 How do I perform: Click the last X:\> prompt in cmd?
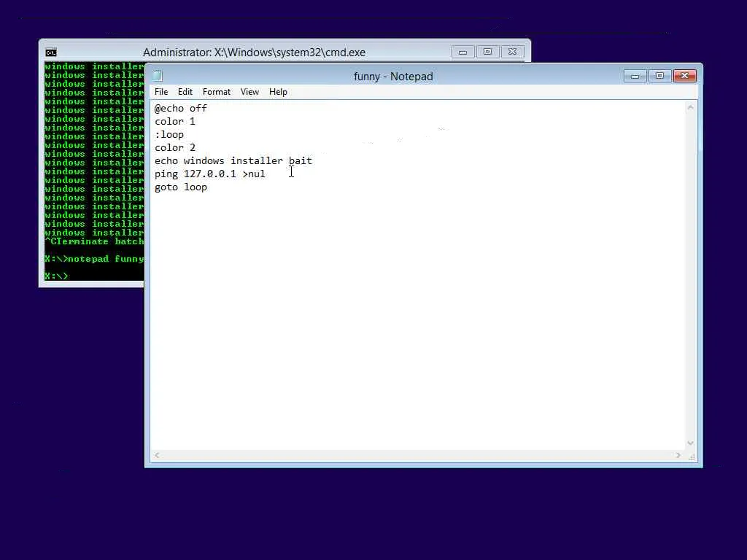point(56,276)
